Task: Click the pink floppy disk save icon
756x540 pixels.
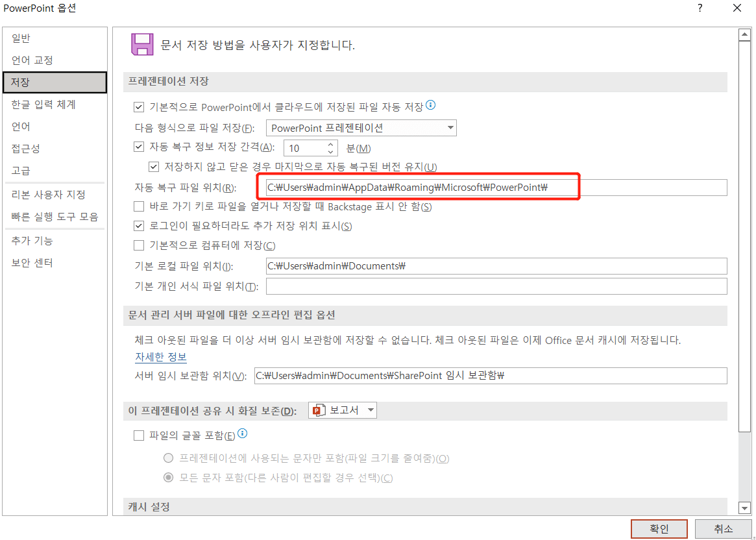Action: [142, 44]
